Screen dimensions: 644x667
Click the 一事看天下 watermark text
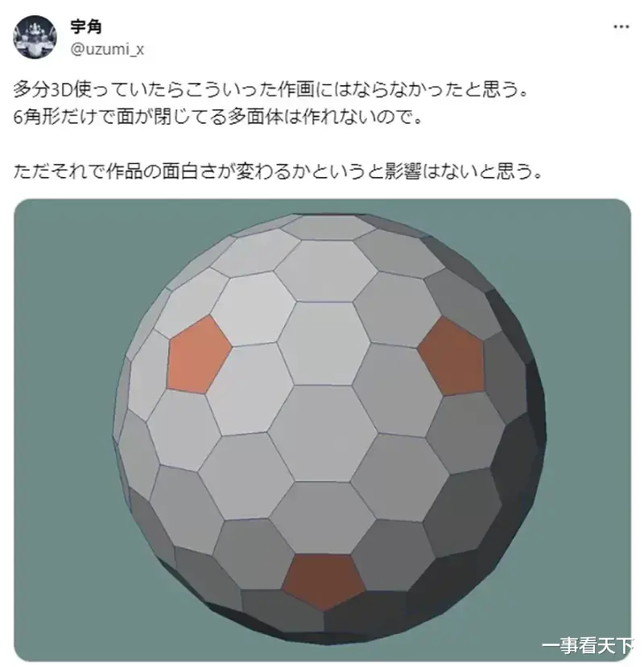pos(588,646)
